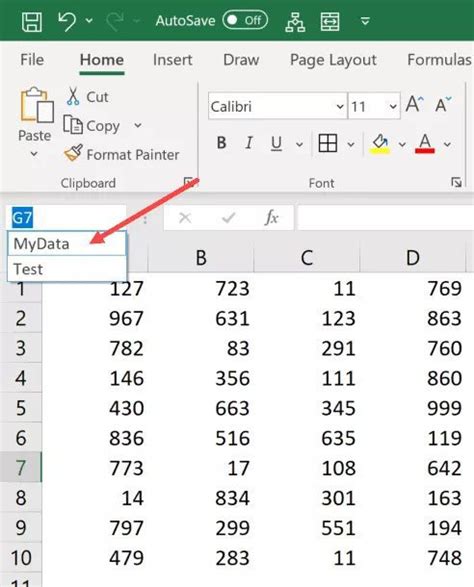Toggle Bold formatting

(221, 143)
